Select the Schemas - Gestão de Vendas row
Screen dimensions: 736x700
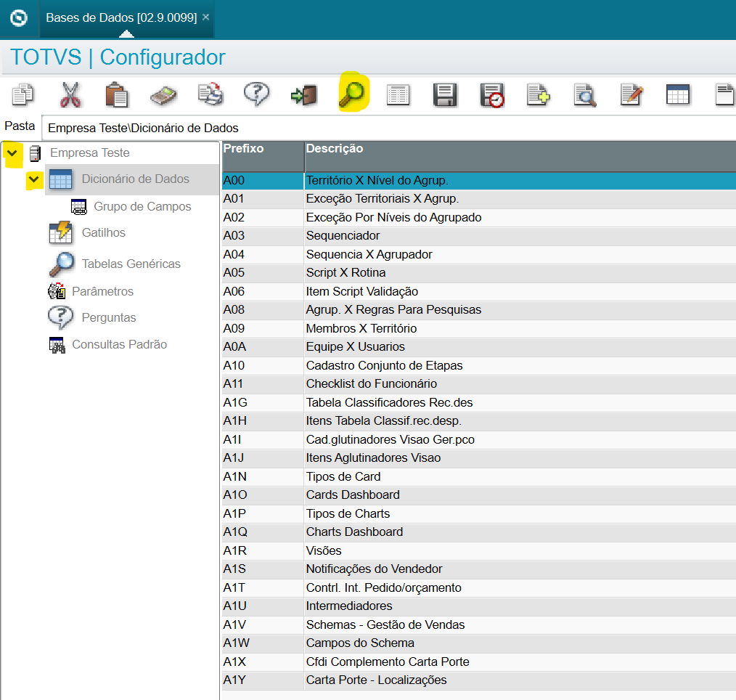pos(479,625)
